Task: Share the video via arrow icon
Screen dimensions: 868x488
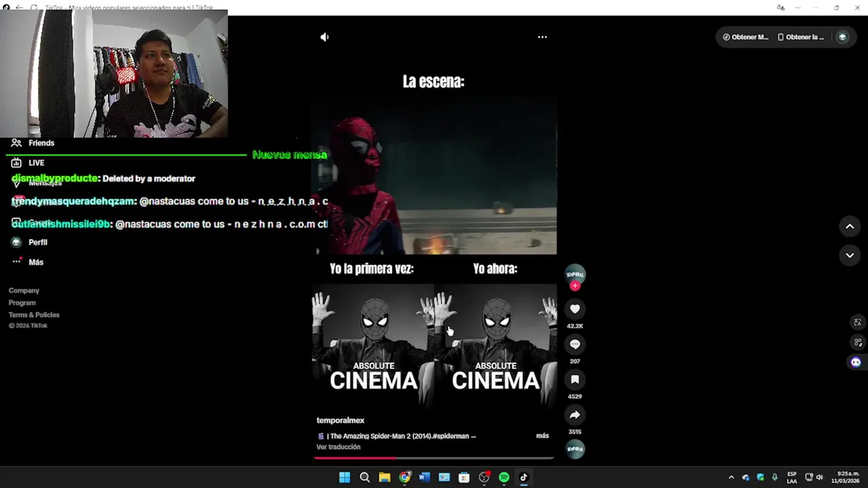Action: point(575,415)
